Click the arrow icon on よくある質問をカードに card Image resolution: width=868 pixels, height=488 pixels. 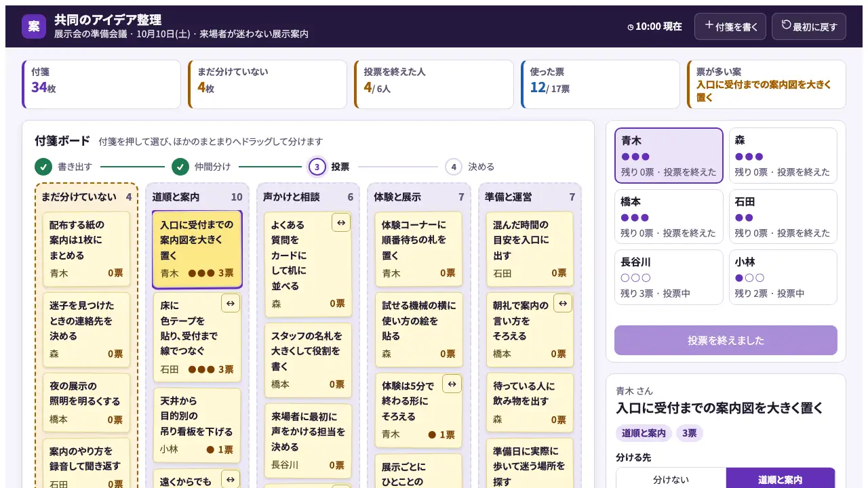point(341,222)
